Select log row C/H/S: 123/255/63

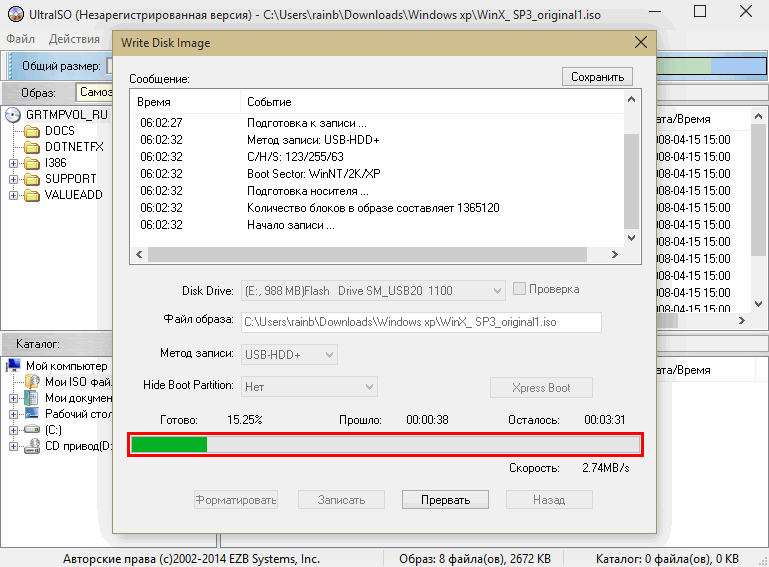click(x=377, y=156)
